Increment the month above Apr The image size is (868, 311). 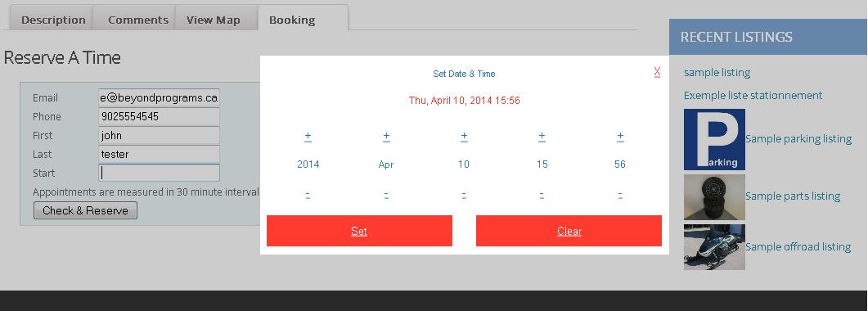point(386,136)
